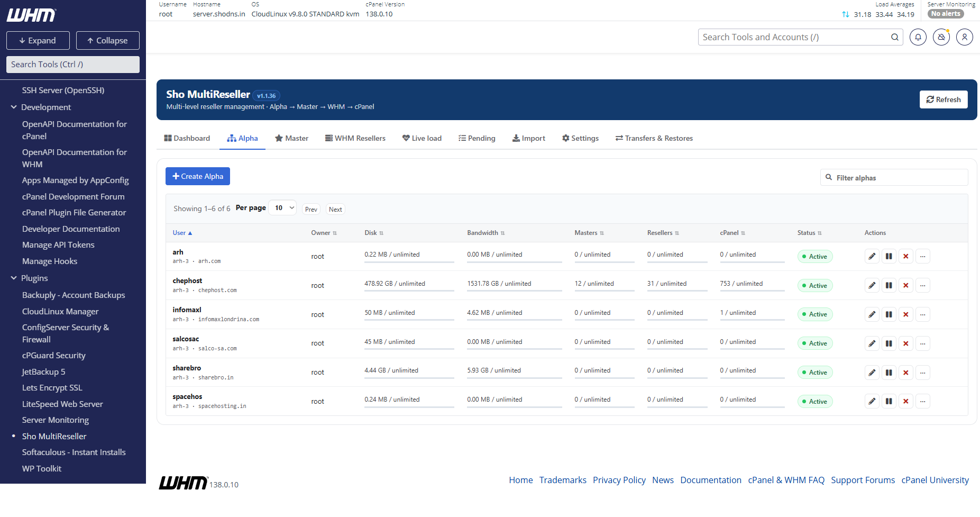Open the WHM Resellers tab
The width and height of the screenshot is (980, 517).
click(x=355, y=138)
